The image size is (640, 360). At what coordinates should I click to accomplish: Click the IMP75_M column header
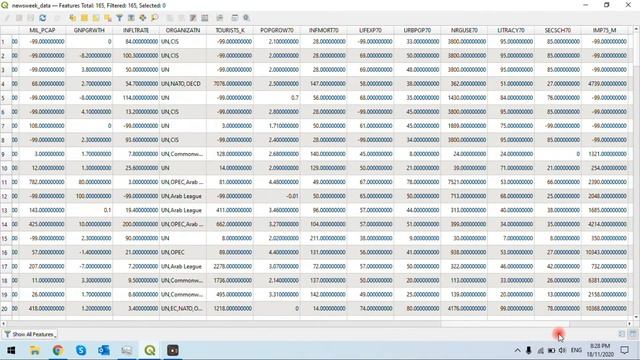pos(604,30)
